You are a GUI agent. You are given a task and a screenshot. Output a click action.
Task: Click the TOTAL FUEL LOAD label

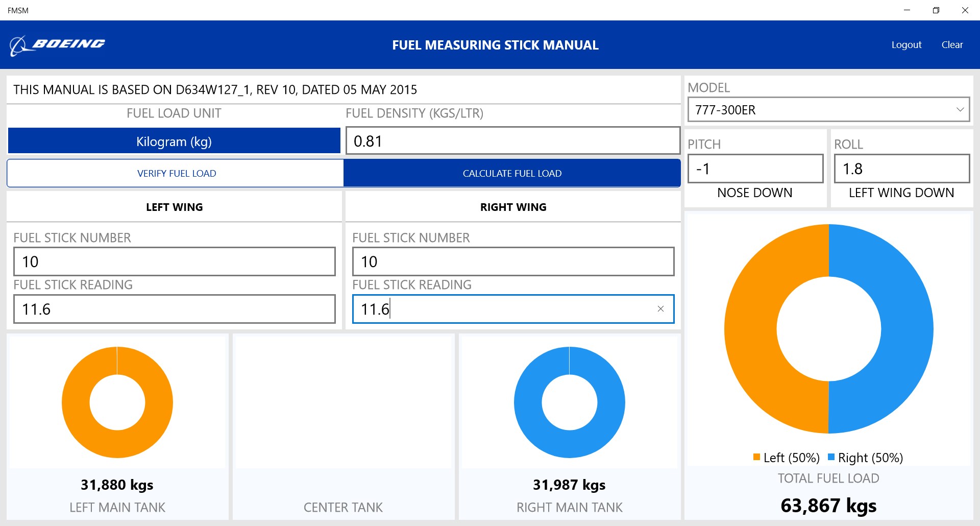(x=828, y=479)
